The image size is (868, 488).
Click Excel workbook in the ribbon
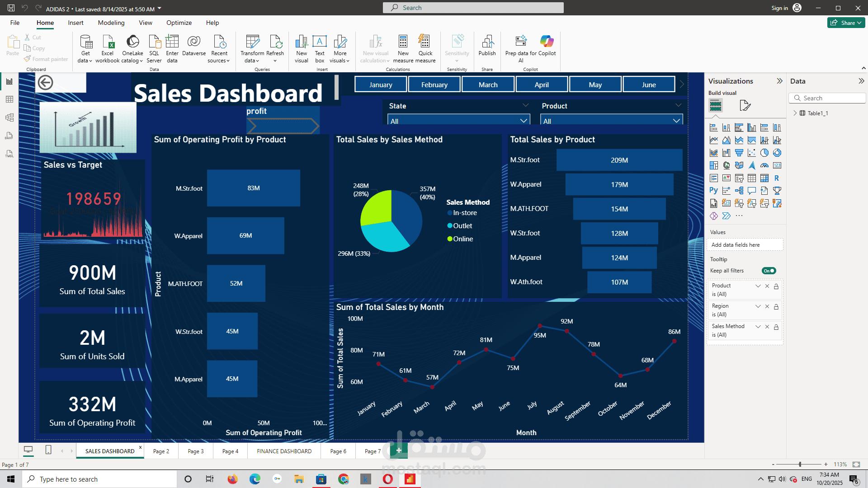pyautogui.click(x=108, y=49)
